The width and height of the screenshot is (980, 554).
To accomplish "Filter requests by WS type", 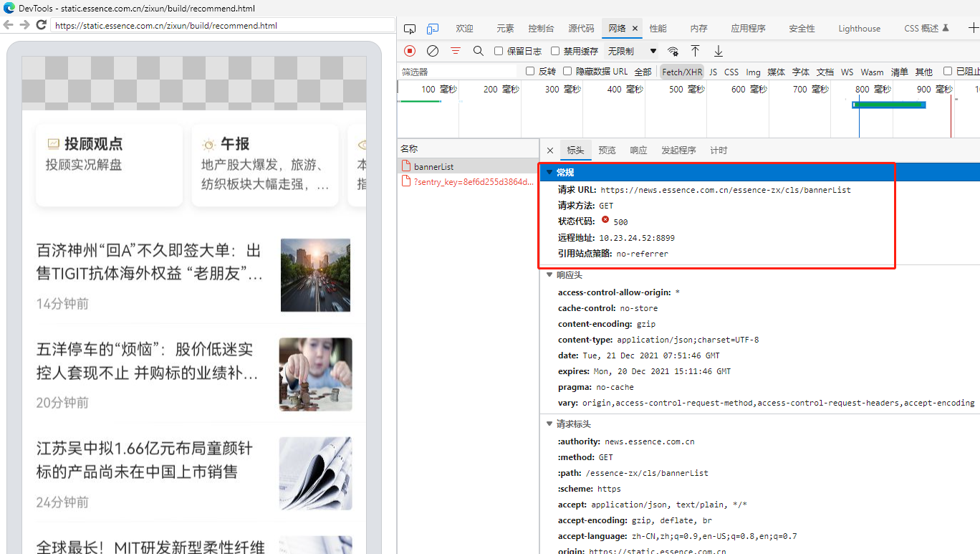I will tap(847, 72).
